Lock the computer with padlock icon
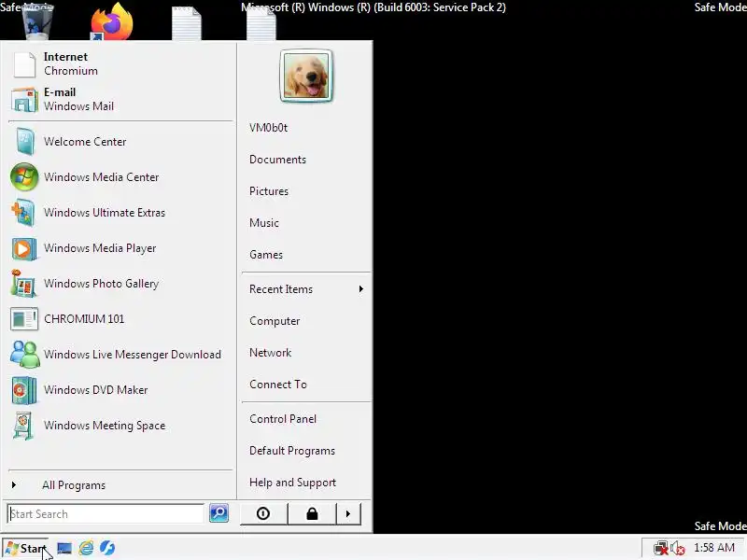The width and height of the screenshot is (747, 560). [x=312, y=514]
